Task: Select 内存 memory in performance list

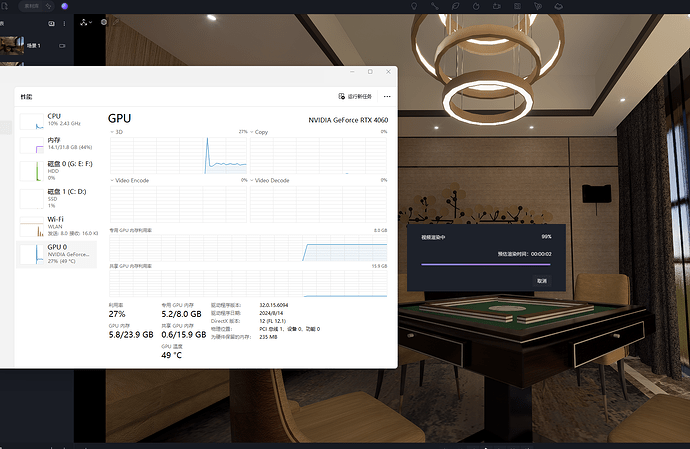Action: click(57, 145)
